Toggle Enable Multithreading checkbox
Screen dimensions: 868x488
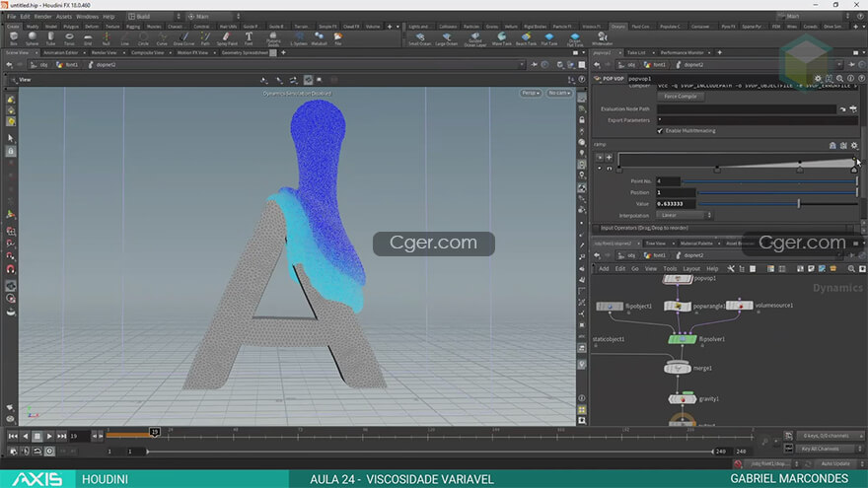(660, 131)
